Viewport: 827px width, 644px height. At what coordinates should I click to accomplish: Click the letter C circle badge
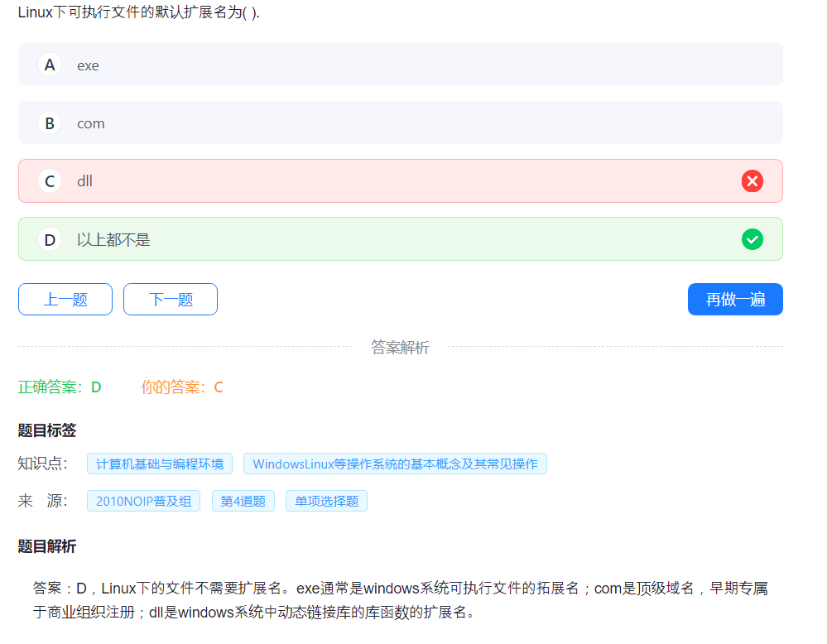coord(50,181)
